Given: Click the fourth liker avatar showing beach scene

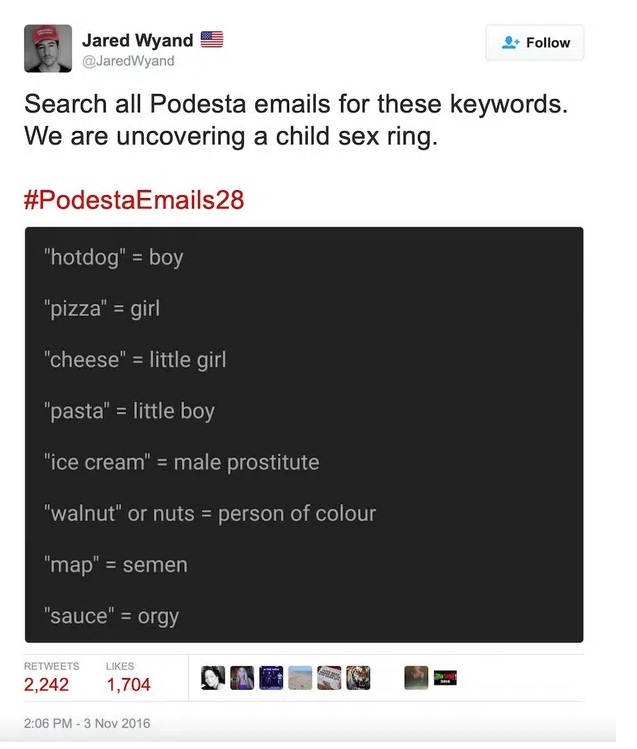Looking at the screenshot, I should (300, 678).
